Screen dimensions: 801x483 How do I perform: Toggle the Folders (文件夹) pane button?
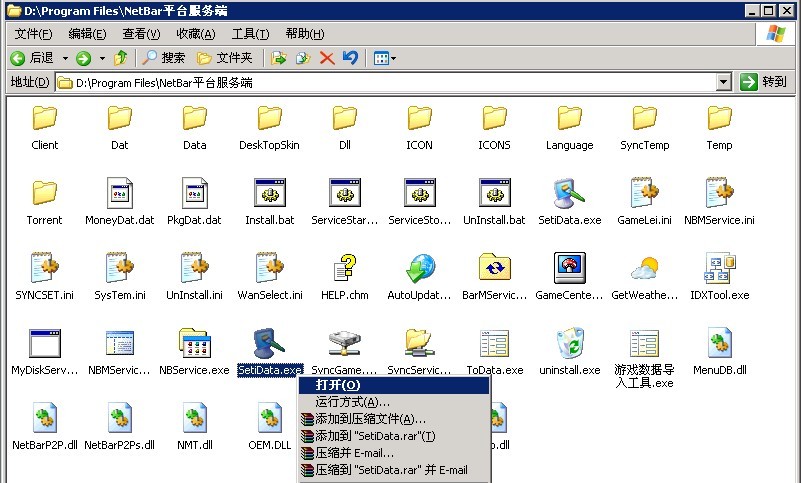click(x=225, y=58)
